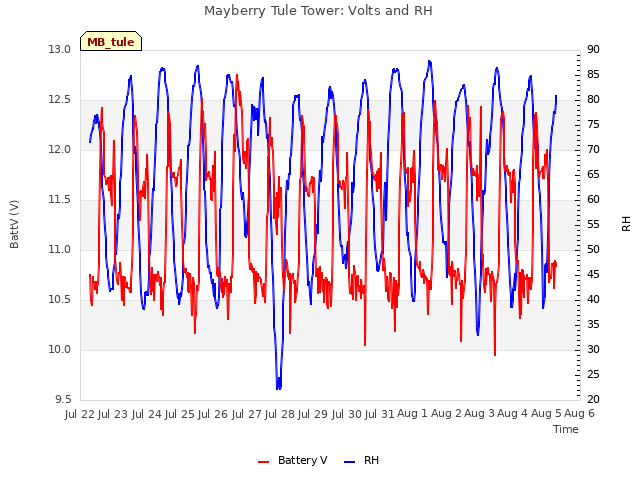Click the Aug 2 date tick label
This screenshot has width=640, height=480.
(446, 414)
